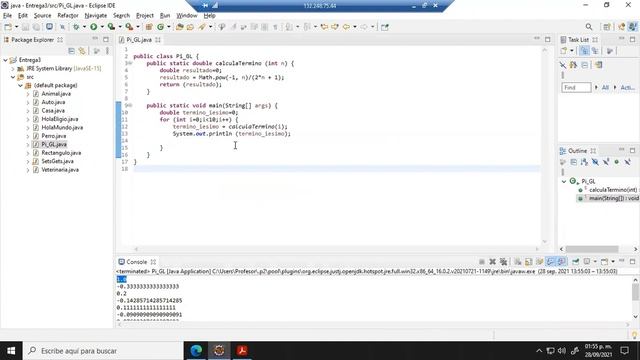
Task: Select calculaTermino(int) in the Outline
Action: [x=612, y=190]
